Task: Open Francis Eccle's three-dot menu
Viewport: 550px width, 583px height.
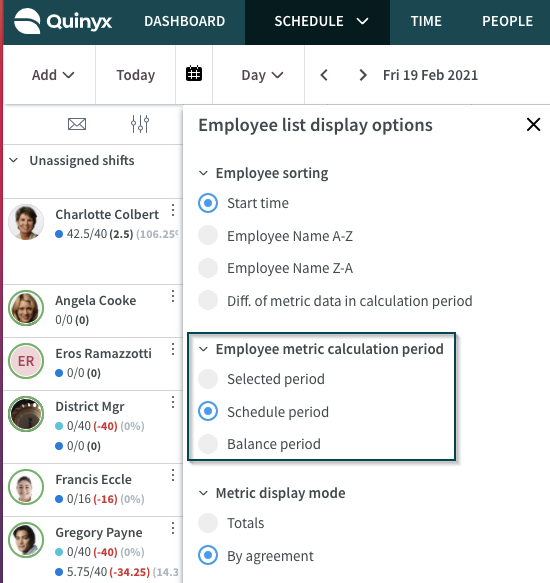Action: coord(173,475)
